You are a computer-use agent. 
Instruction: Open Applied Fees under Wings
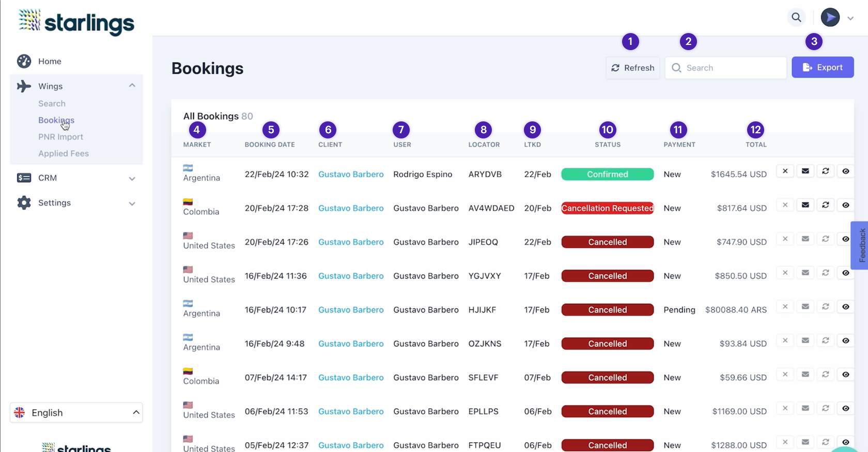(64, 153)
